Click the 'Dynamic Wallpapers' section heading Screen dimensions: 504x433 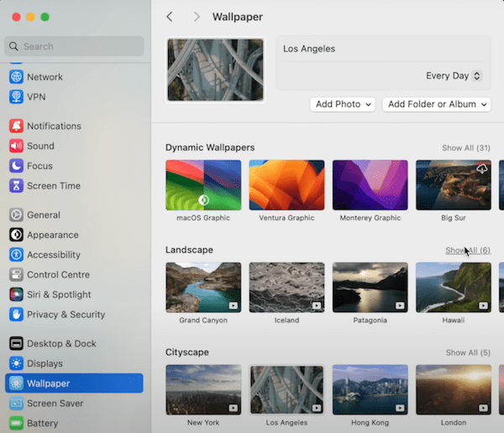click(x=210, y=148)
